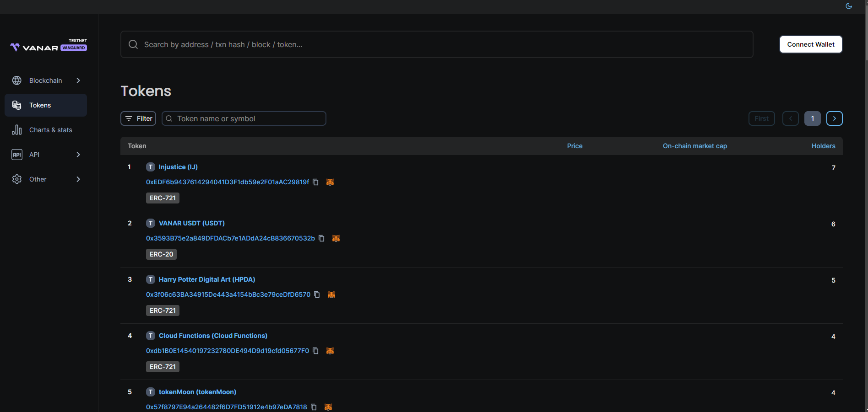Open the Filter dropdown

pos(138,118)
